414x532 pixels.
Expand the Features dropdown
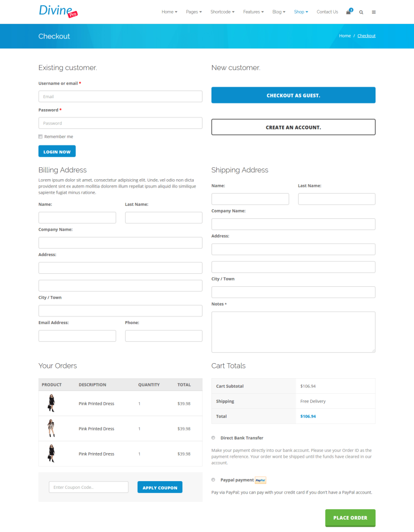point(253,11)
